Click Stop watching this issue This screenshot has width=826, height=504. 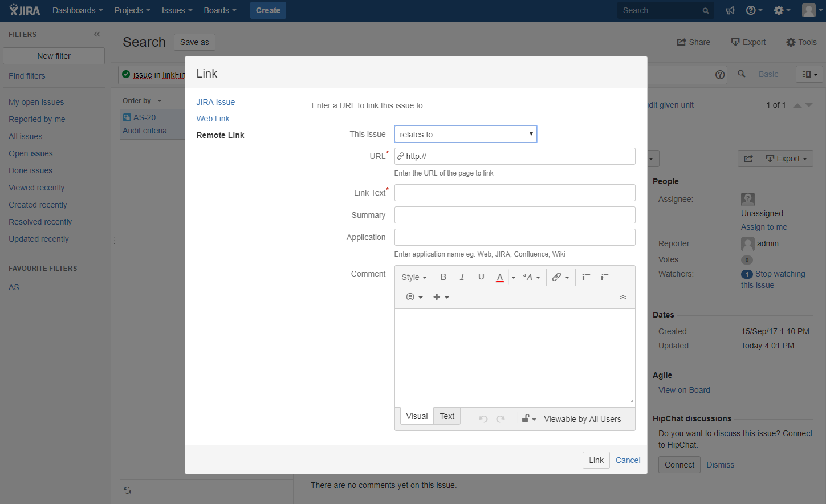773,279
